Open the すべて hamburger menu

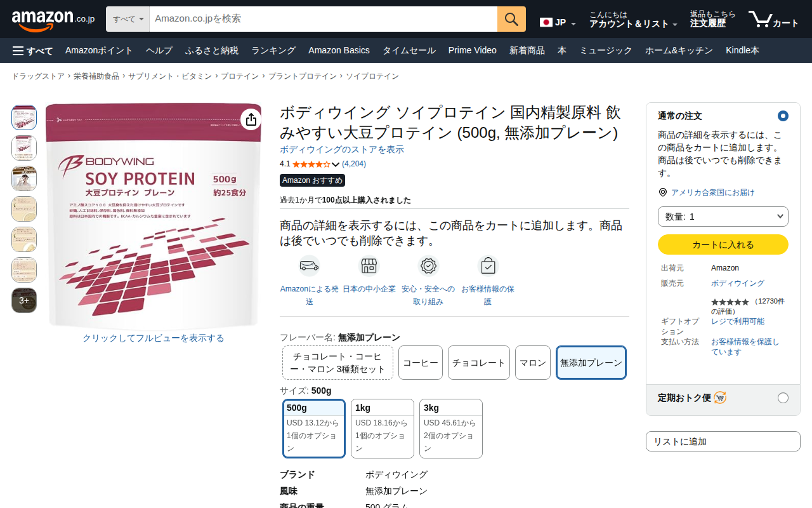tap(32, 51)
